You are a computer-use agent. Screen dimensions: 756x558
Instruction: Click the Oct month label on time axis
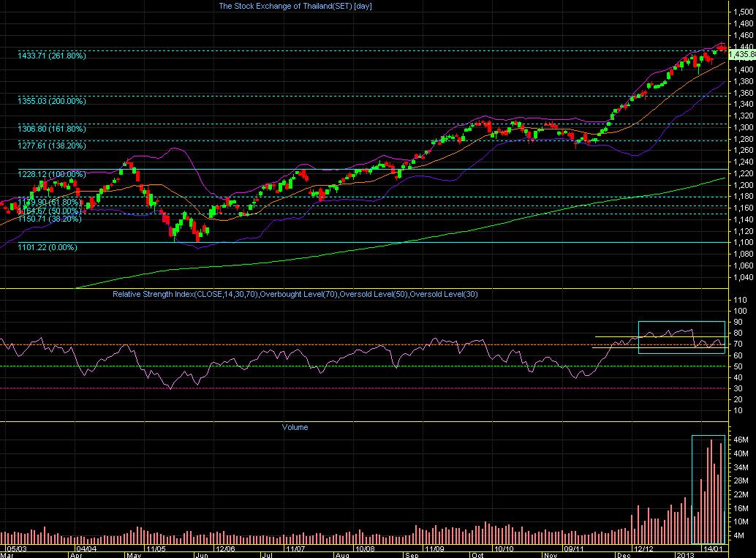[478, 555]
